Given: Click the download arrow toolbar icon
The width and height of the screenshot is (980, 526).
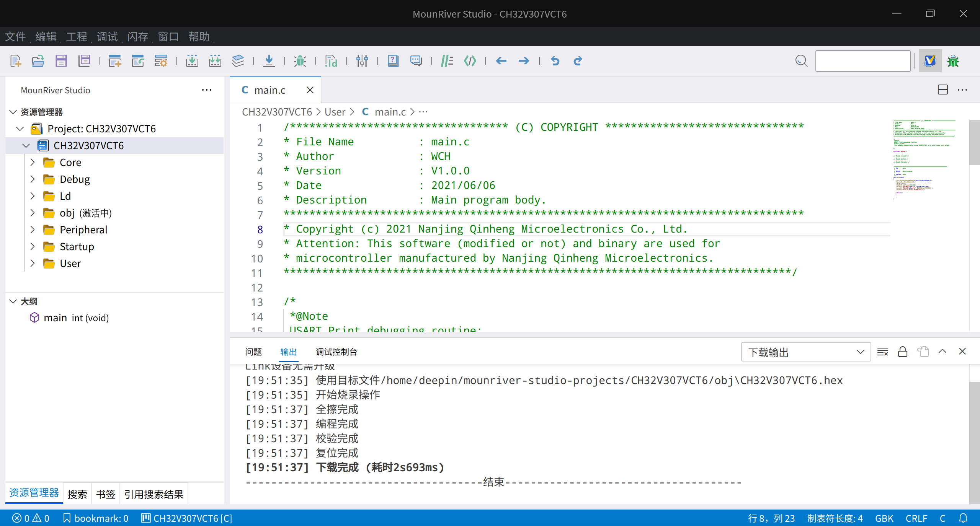Looking at the screenshot, I should click(x=269, y=61).
